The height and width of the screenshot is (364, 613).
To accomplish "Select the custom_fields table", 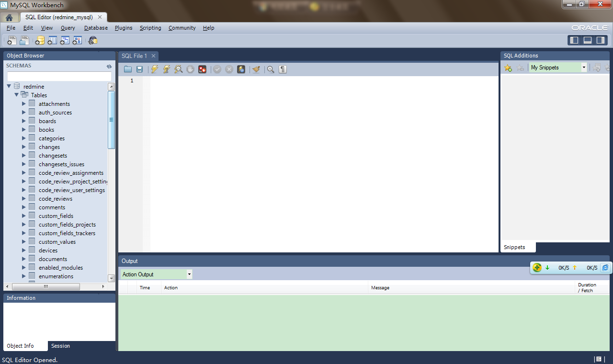I will [56, 216].
